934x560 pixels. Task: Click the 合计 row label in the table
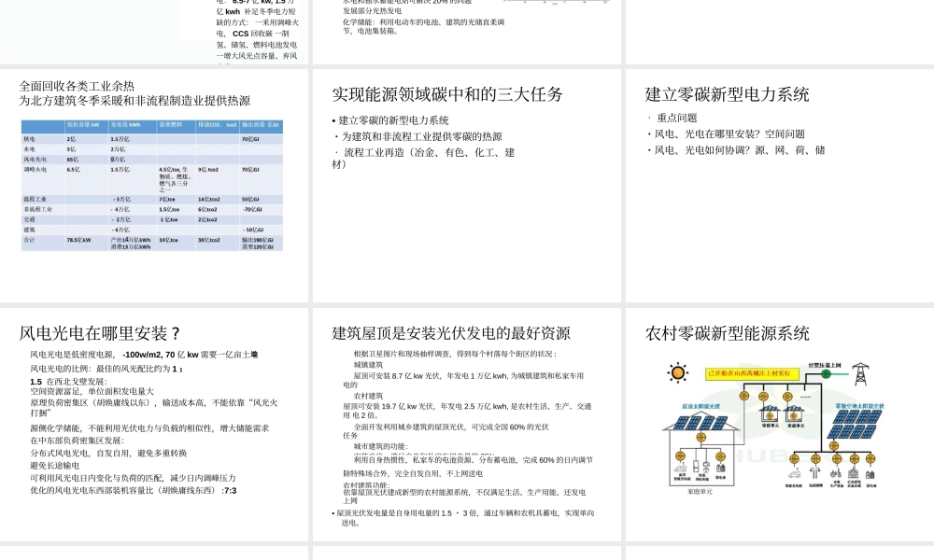[x=29, y=240]
